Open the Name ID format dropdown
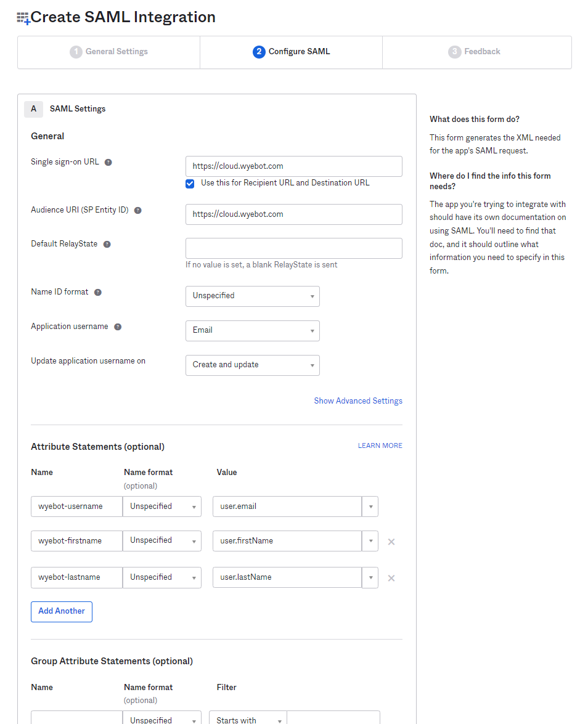The height and width of the screenshot is (724, 588). point(252,296)
